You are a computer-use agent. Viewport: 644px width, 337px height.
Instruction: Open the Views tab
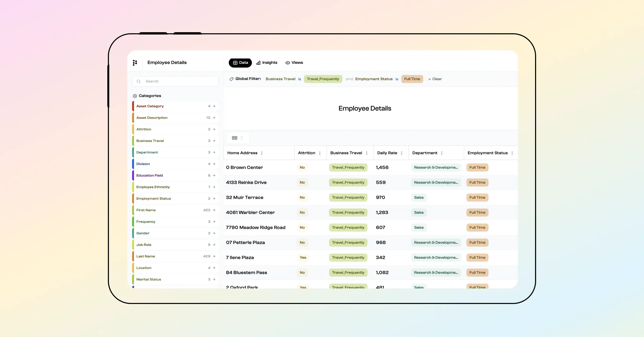click(294, 63)
